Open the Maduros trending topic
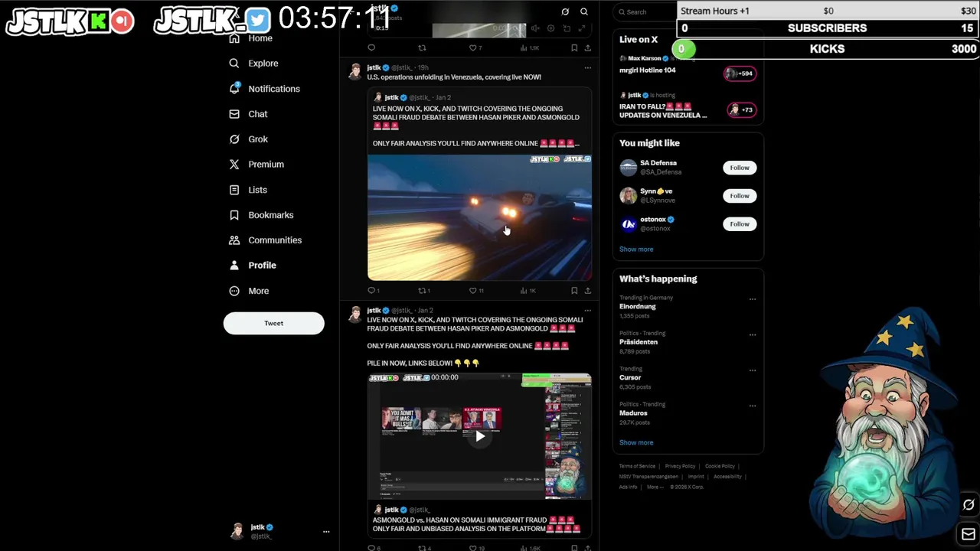 pos(633,413)
